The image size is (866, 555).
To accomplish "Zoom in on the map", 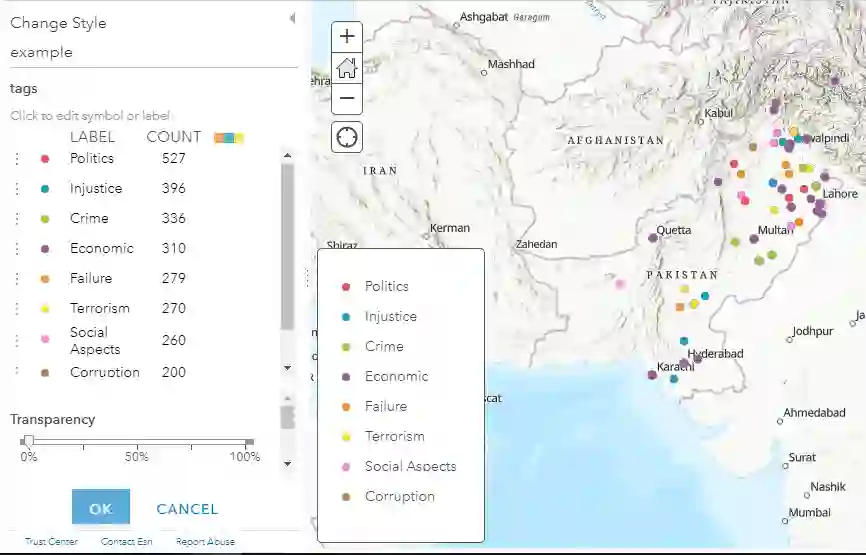I will [x=347, y=37].
